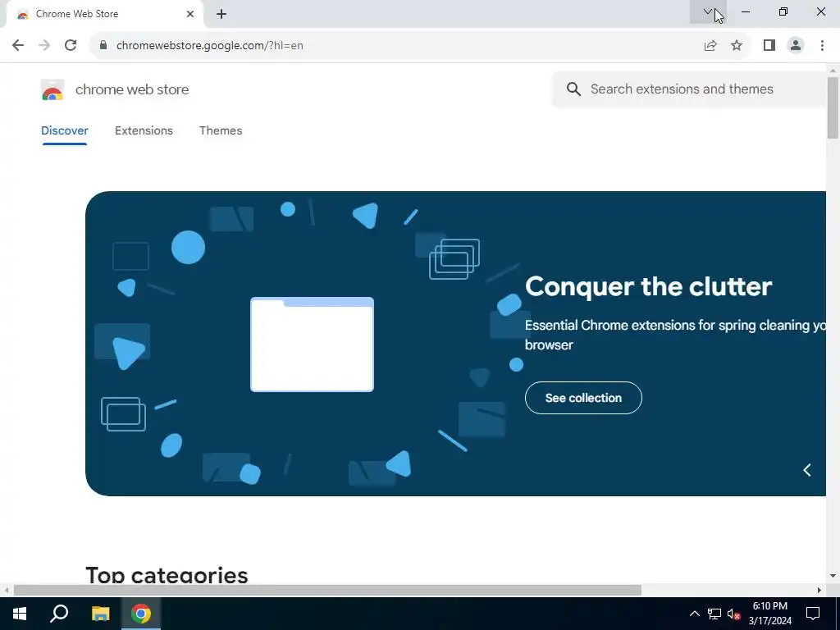Click the chrome web store logo
This screenshot has height=630, width=840.
[x=52, y=90]
